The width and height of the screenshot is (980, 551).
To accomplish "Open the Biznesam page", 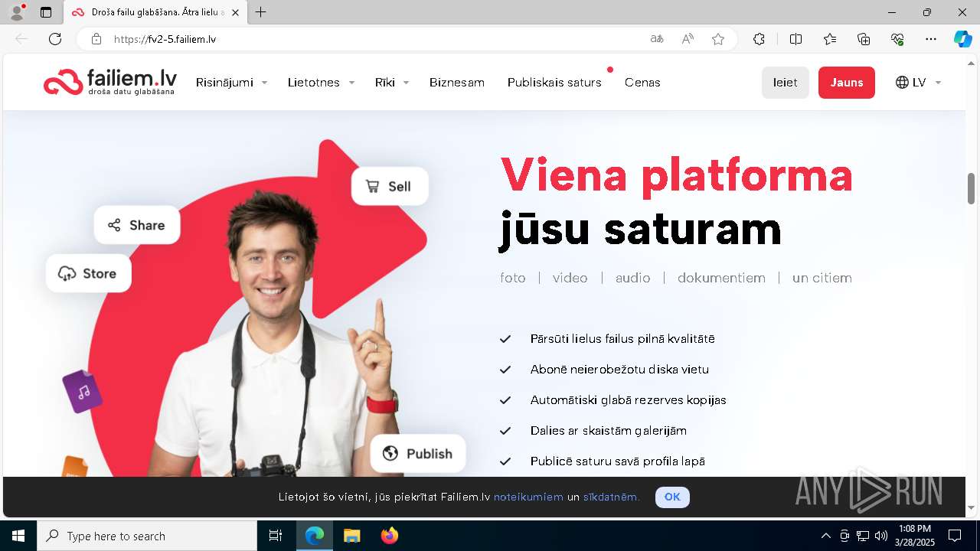I will click(x=457, y=83).
